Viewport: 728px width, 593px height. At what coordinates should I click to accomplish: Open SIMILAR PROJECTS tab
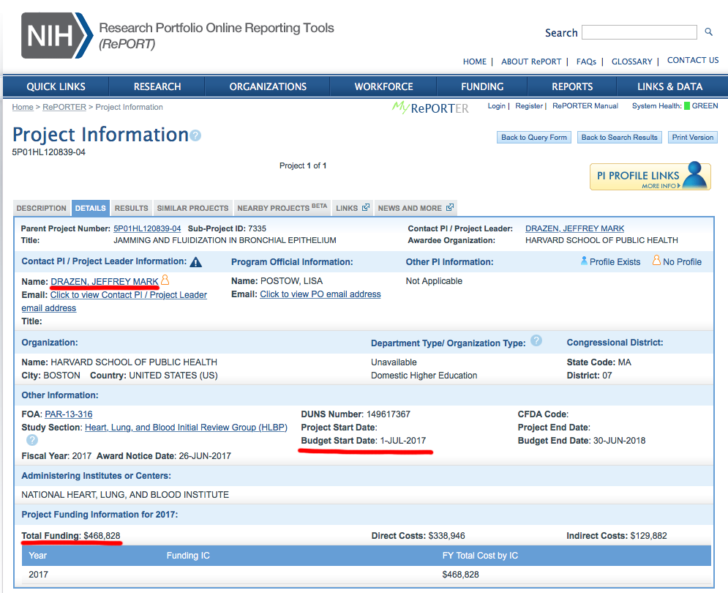tap(193, 208)
